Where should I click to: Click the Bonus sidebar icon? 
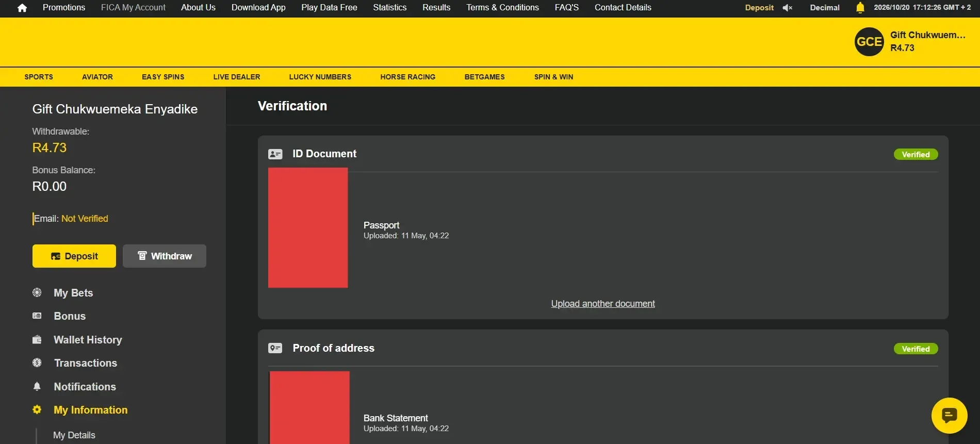point(37,316)
